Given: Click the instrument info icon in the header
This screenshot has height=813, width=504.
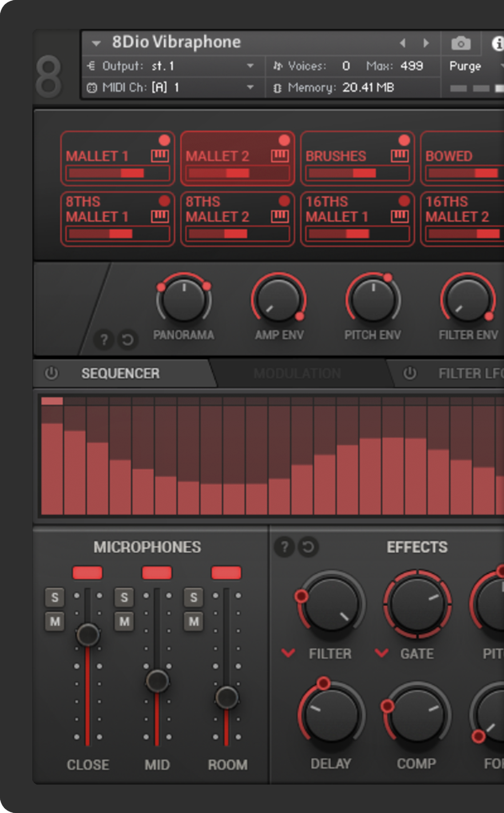Looking at the screenshot, I should pos(498,44).
